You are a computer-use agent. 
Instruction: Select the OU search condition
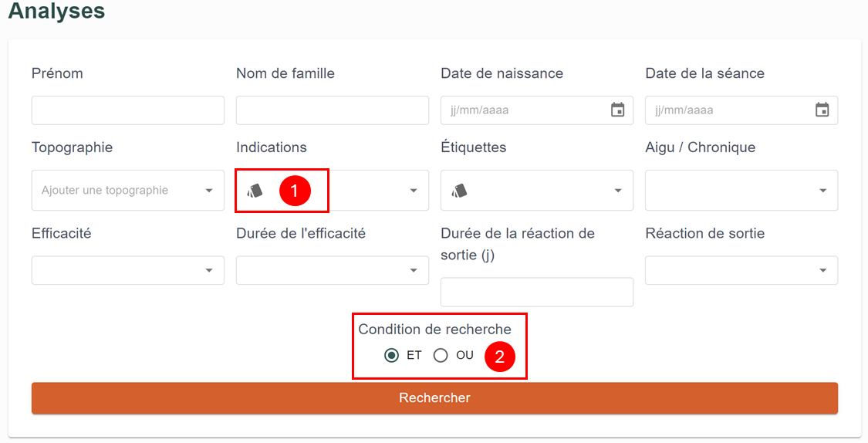point(441,355)
